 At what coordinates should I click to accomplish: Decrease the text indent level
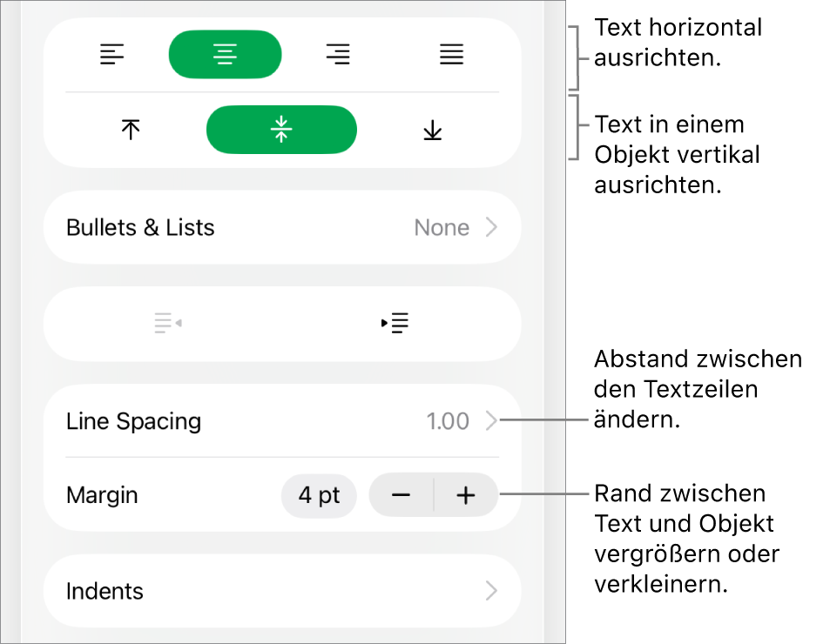168,323
